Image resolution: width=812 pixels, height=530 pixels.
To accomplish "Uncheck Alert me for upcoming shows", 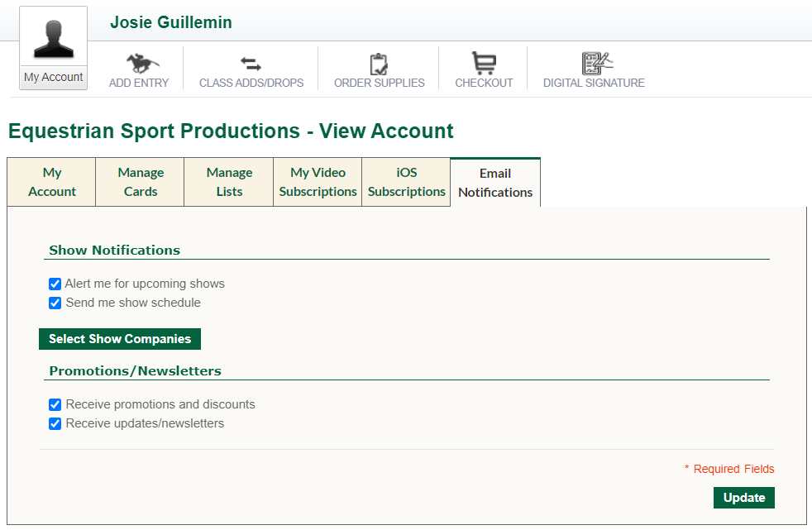I will coord(55,284).
